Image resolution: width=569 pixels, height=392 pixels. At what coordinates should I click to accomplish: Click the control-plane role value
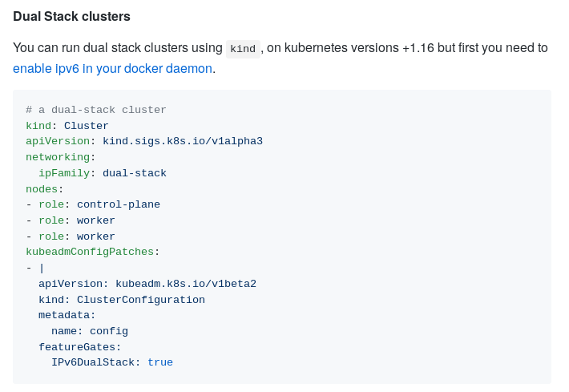(x=119, y=204)
